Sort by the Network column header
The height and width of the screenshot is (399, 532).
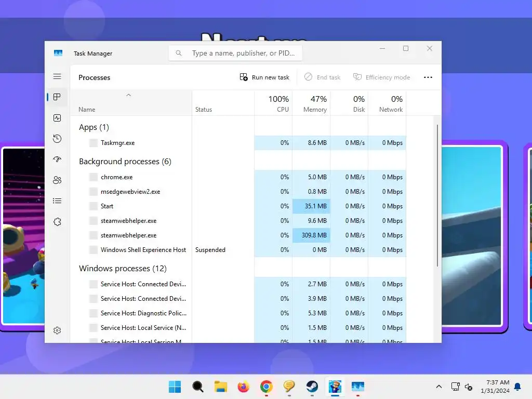[x=388, y=103]
